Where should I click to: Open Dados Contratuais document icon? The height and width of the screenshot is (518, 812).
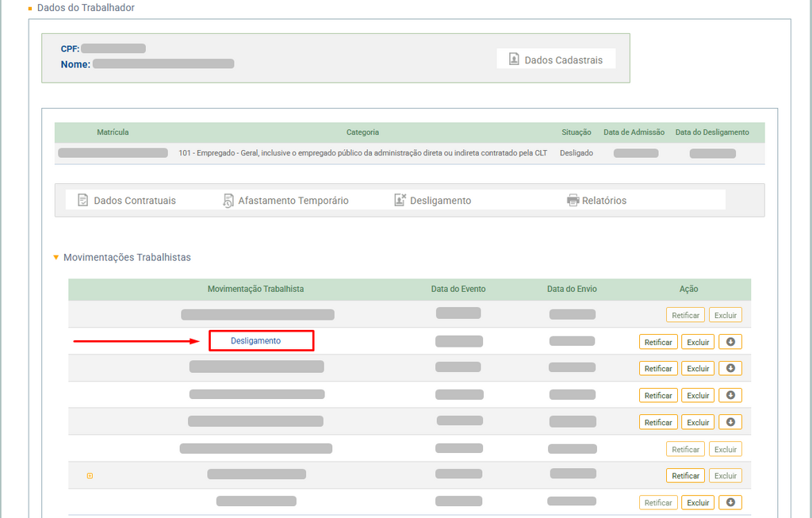[82, 201]
